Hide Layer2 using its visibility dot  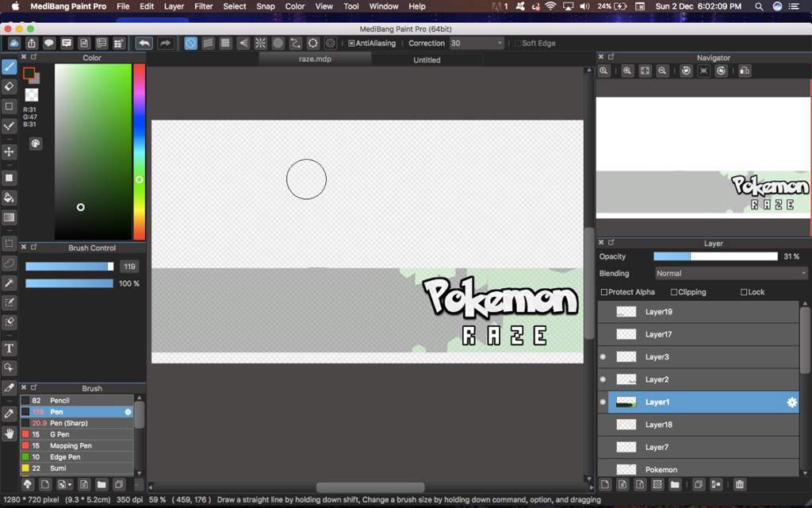coord(603,379)
